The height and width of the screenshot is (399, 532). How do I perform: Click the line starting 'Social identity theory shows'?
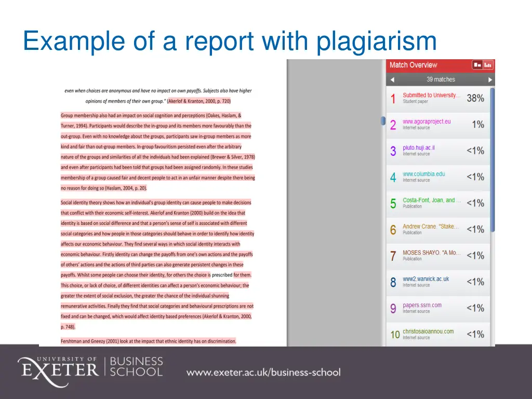coord(156,203)
